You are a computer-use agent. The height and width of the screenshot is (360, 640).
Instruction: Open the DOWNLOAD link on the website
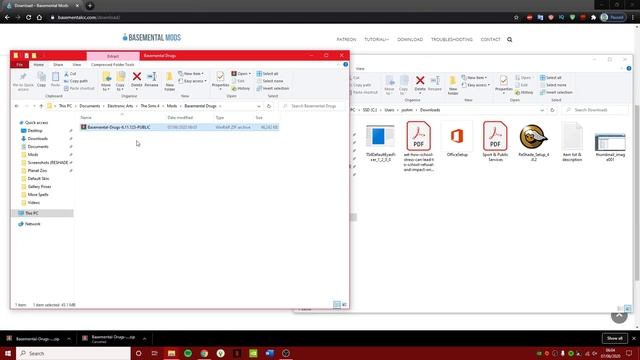pyautogui.click(x=410, y=40)
